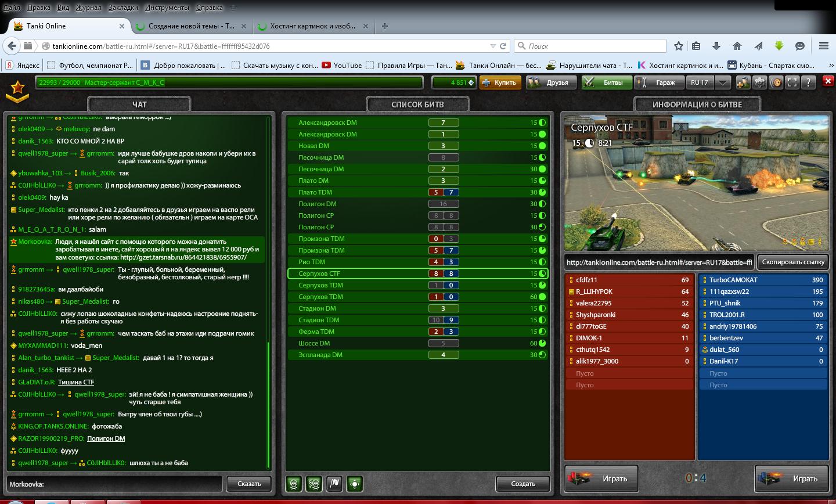Select the Шоссе DM battle

[418, 343]
